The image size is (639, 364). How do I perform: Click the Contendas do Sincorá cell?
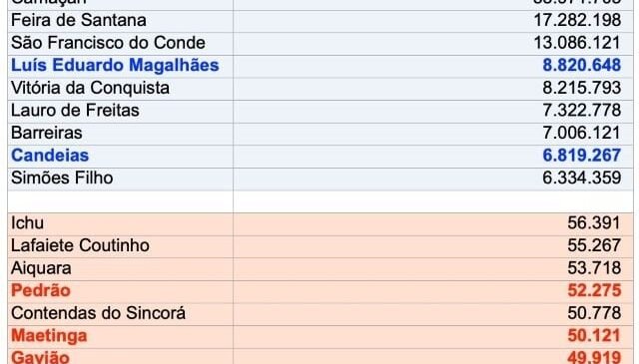coord(120,314)
